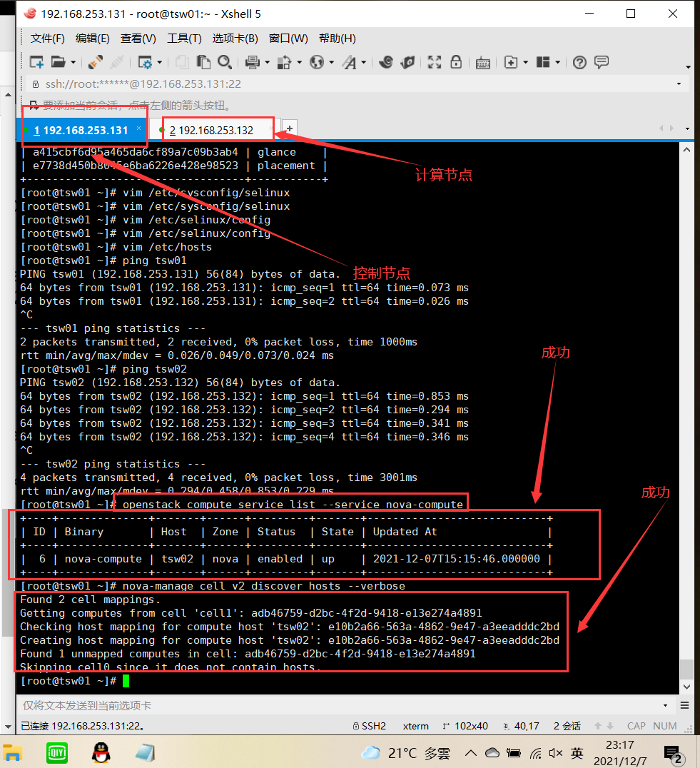Screen dimensions: 700x768
Task: Open the notification center icon
Action: pos(673,754)
